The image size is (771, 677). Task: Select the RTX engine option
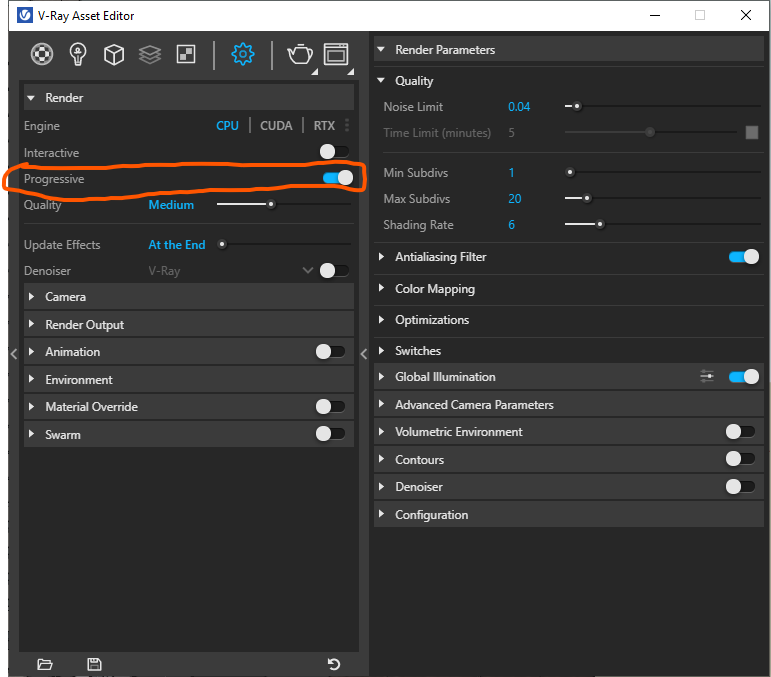click(324, 126)
